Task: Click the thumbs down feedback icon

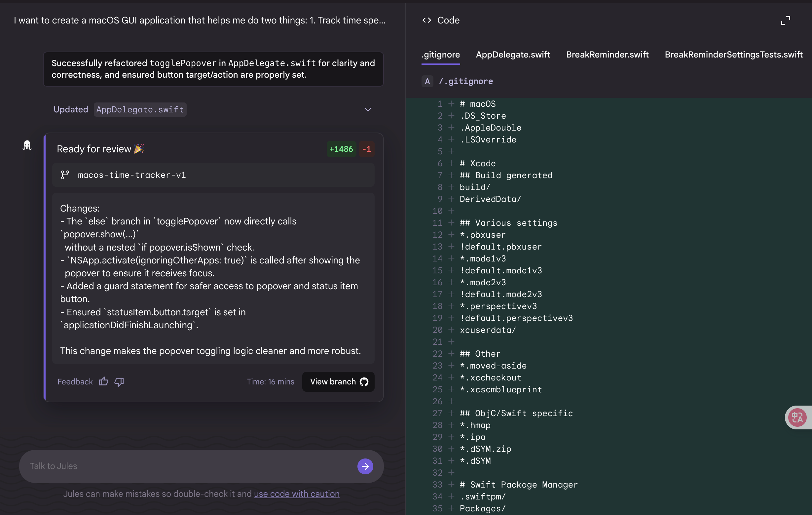Action: coord(119,382)
